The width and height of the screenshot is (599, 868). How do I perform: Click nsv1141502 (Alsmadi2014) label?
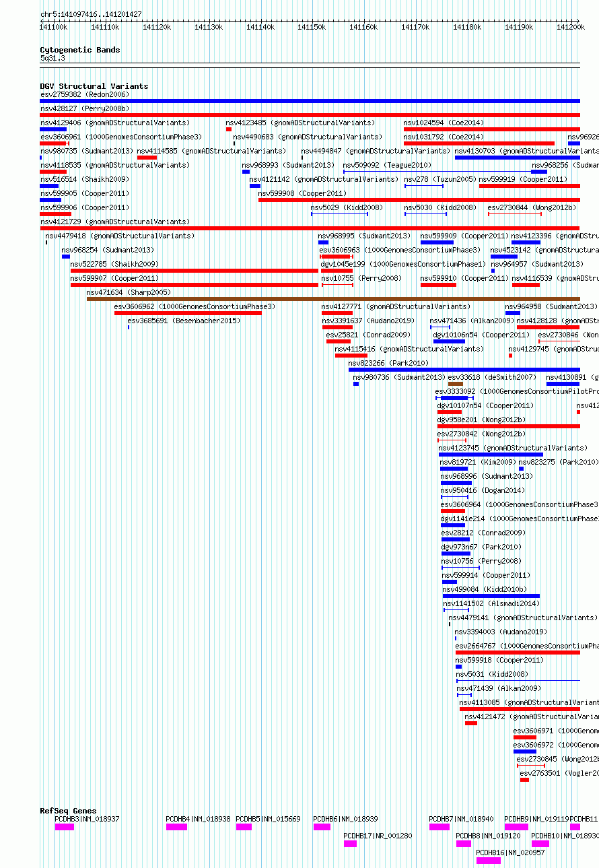[491, 603]
